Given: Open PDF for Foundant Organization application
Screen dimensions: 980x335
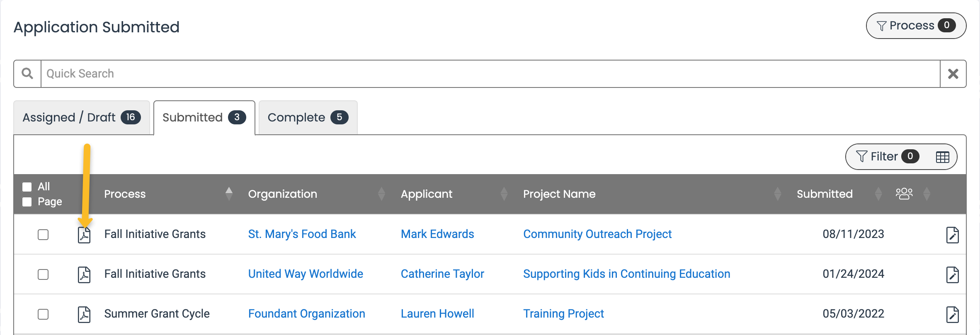Looking at the screenshot, I should tap(84, 315).
